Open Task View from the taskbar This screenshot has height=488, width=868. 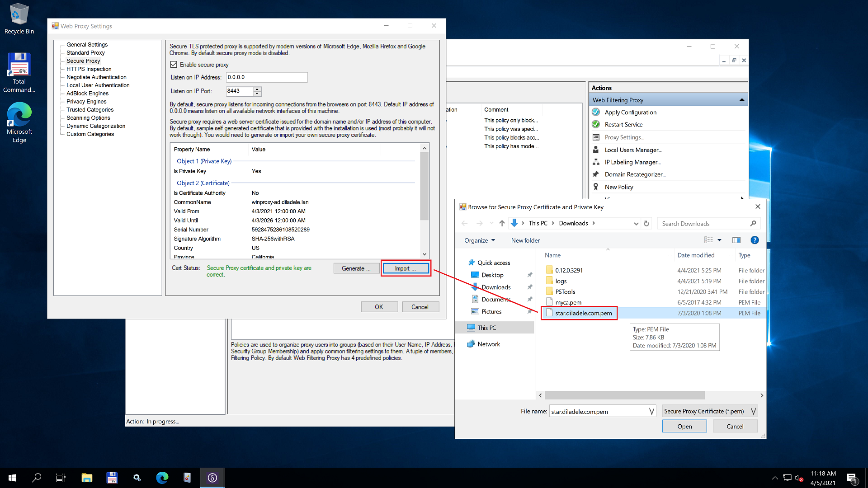[x=61, y=478]
